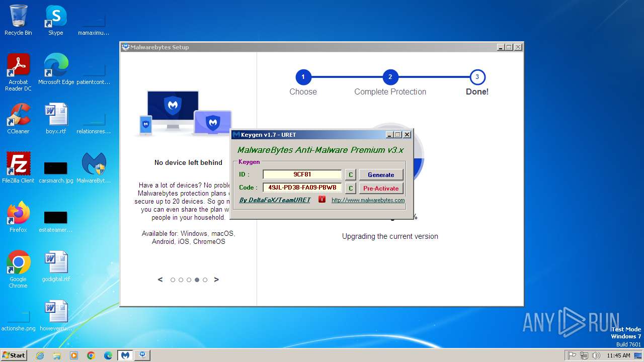Click step 3 Done circle

[477, 77]
